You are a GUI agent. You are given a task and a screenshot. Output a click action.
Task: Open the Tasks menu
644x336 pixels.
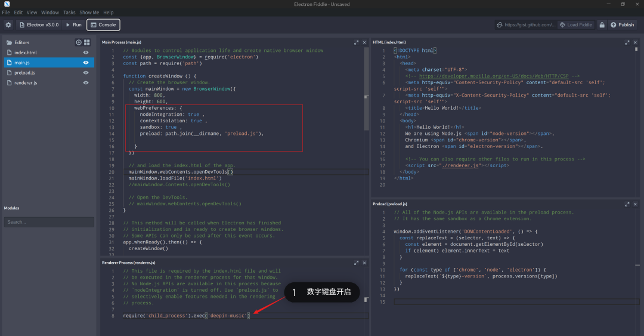(69, 13)
